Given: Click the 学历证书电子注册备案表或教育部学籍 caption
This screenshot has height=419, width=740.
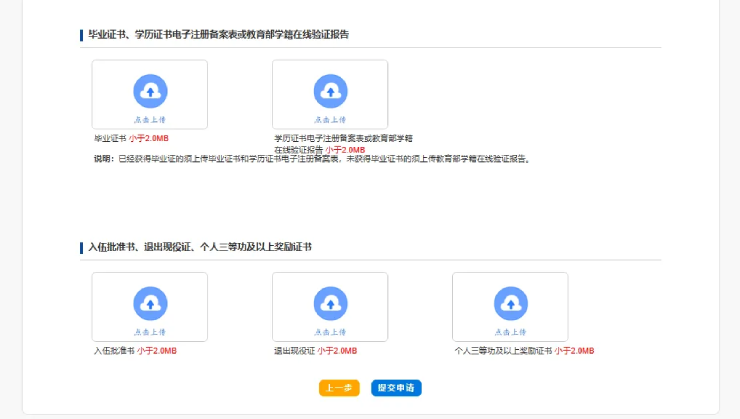Looking at the screenshot, I should (343, 138).
